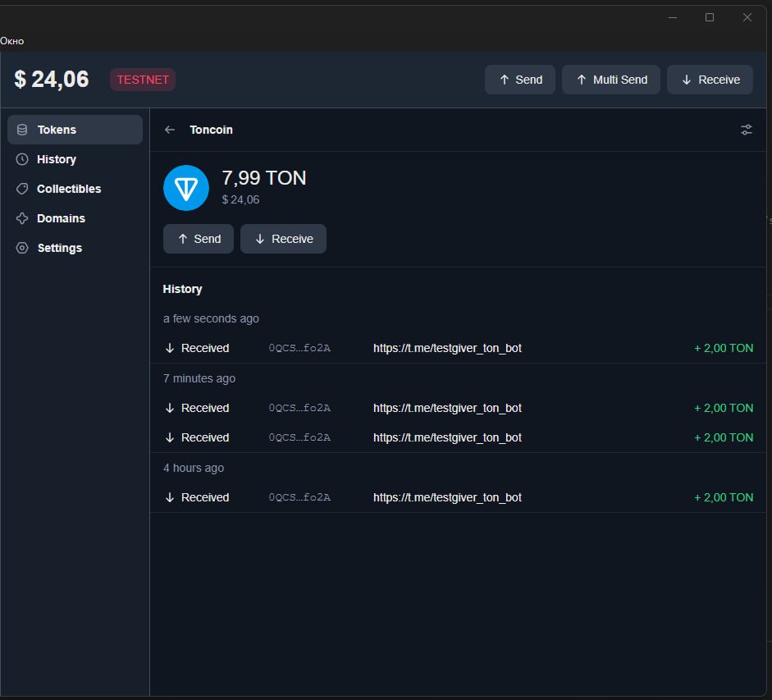Click the 'a few seconds ago' label

click(x=211, y=318)
